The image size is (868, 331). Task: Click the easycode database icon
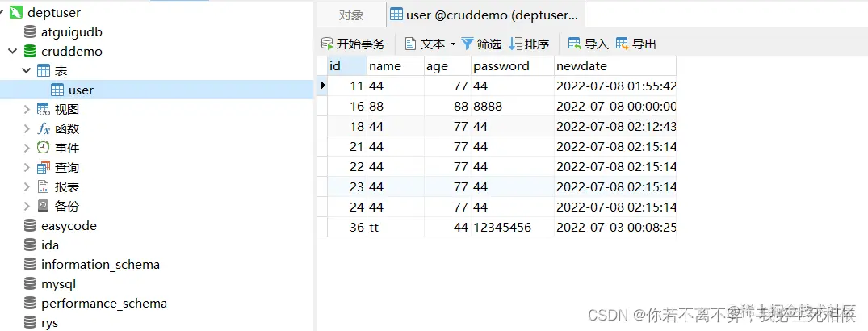[x=30, y=226]
